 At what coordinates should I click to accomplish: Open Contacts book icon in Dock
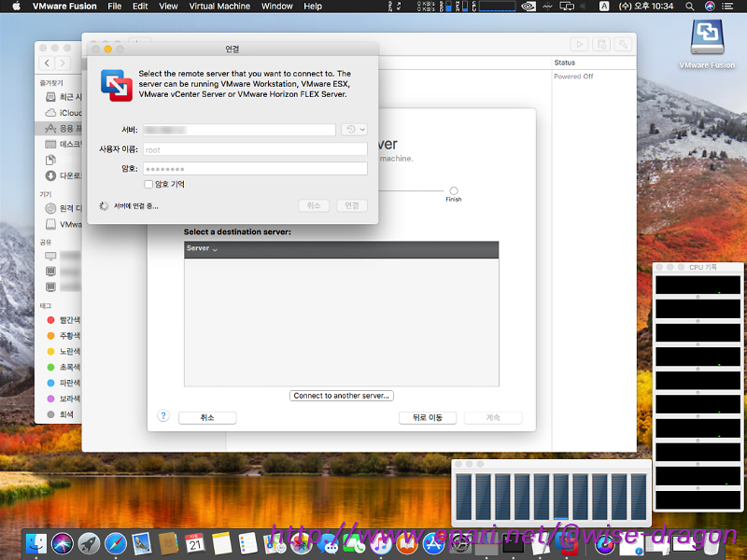(x=168, y=544)
